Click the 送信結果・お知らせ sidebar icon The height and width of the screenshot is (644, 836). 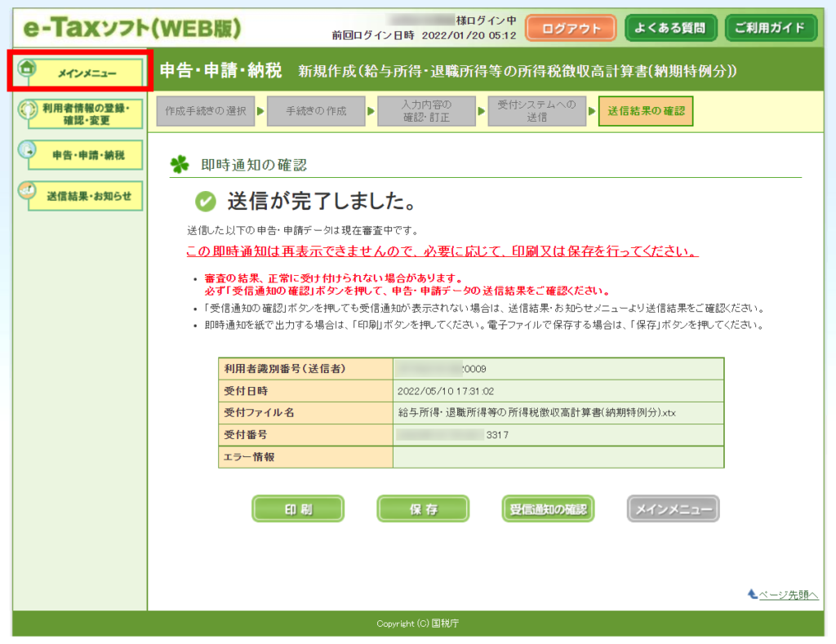(x=29, y=192)
